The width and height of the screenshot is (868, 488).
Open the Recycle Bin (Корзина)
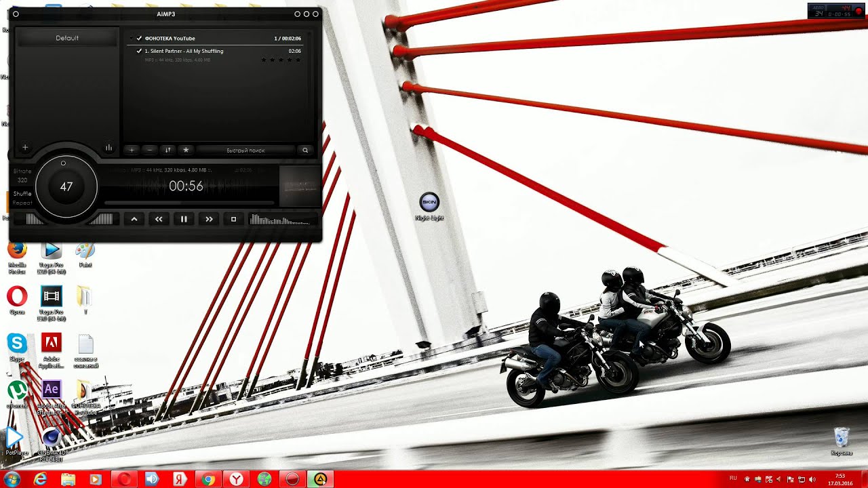(x=842, y=441)
